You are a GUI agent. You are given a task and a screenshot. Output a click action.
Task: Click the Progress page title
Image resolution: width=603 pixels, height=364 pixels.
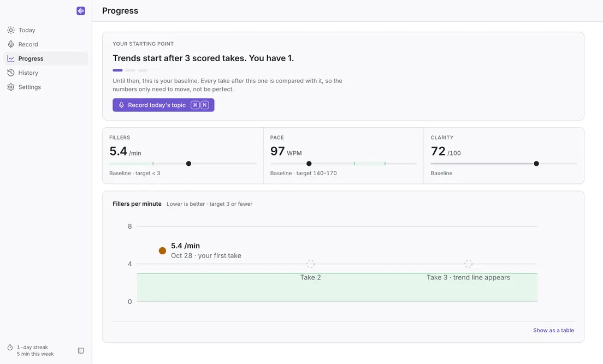(120, 11)
